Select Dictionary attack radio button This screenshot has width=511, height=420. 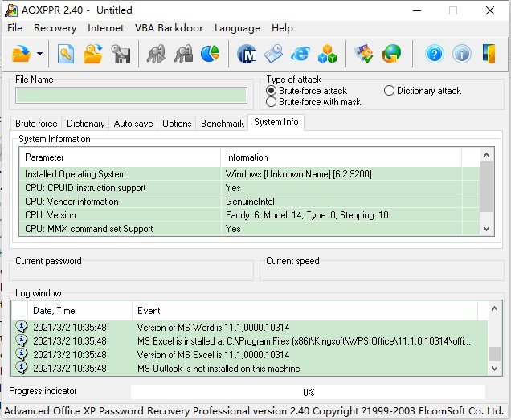[x=389, y=90]
